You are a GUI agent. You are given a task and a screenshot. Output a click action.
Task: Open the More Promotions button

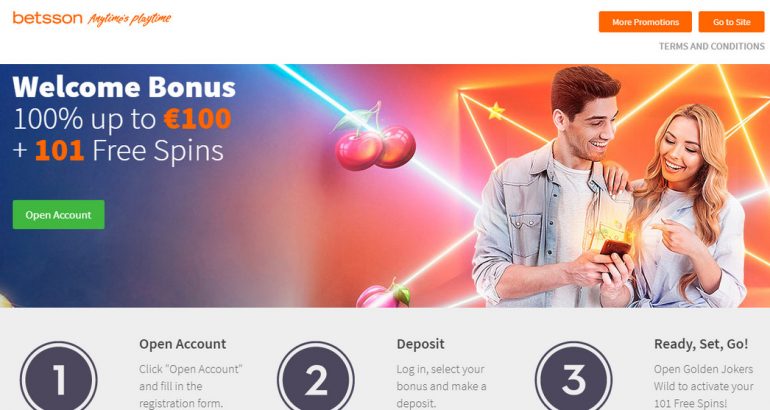[x=645, y=22]
